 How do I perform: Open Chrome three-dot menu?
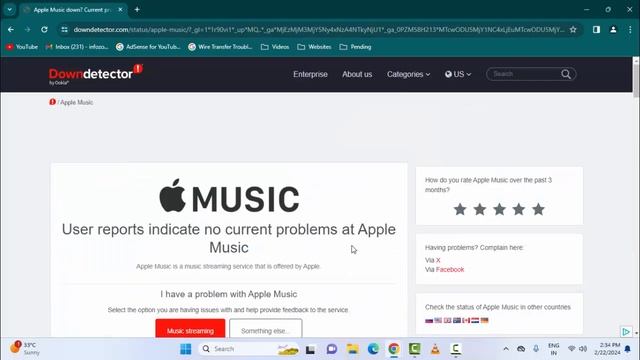click(630, 29)
